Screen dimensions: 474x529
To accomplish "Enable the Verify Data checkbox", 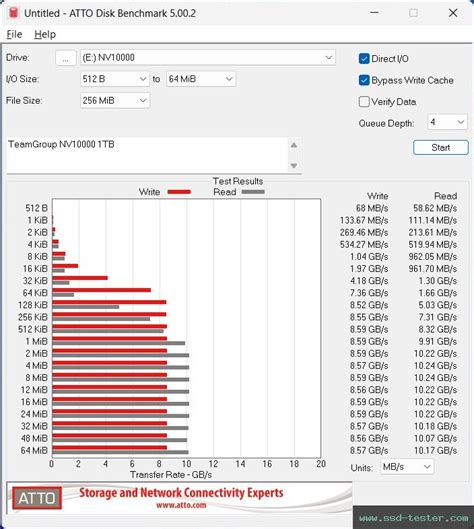I will 364,102.
